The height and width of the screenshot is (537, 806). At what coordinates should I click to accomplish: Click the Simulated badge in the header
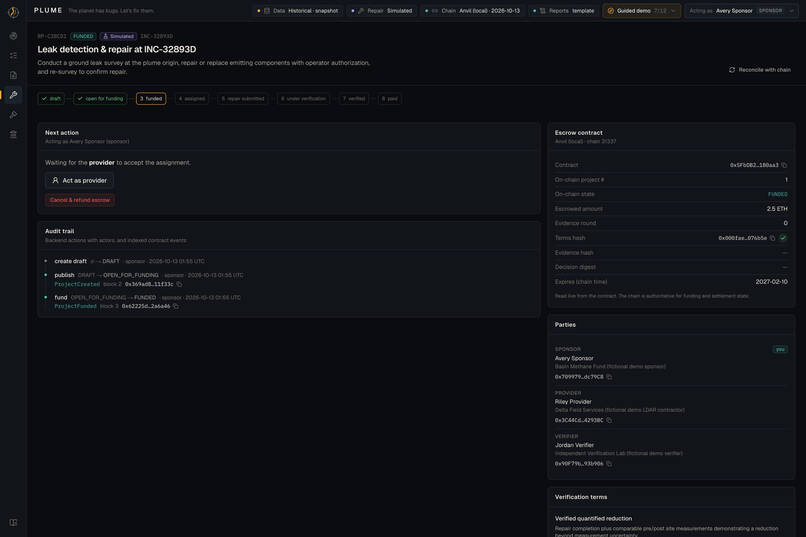(x=118, y=36)
